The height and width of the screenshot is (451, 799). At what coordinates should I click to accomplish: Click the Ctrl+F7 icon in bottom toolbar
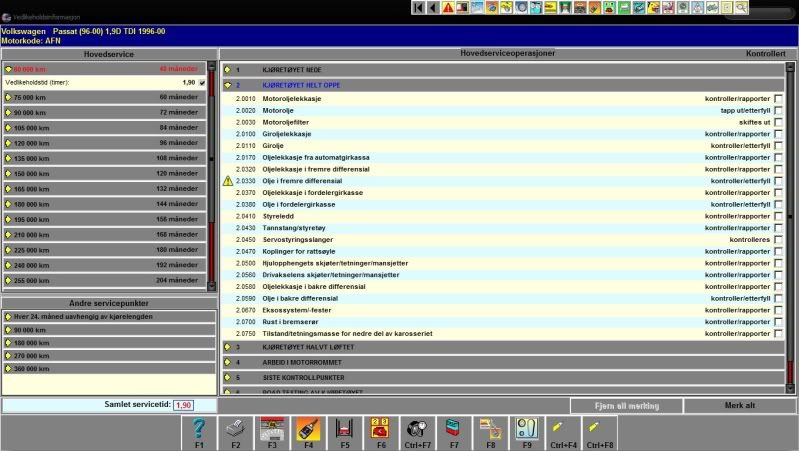[418, 429]
